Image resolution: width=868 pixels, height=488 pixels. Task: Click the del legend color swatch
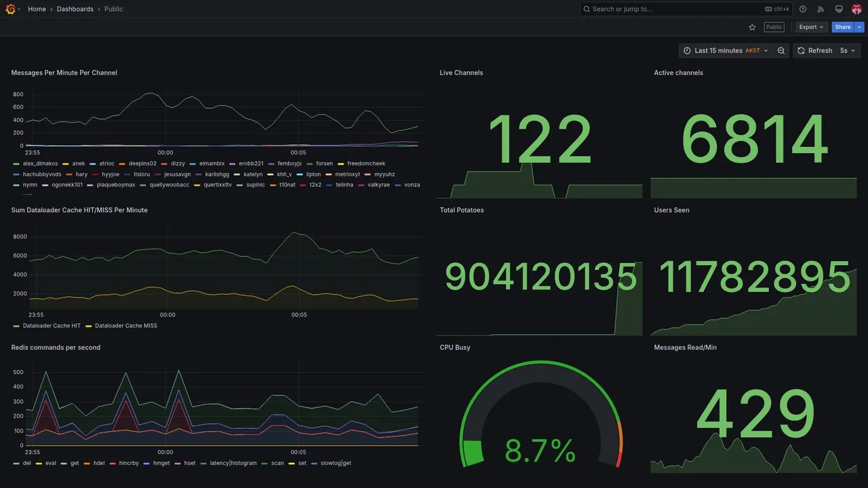(16, 464)
